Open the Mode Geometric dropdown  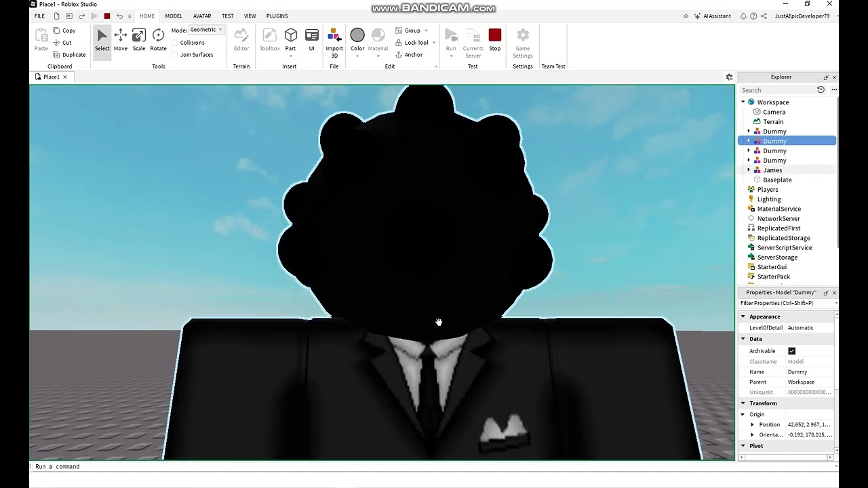click(x=206, y=30)
